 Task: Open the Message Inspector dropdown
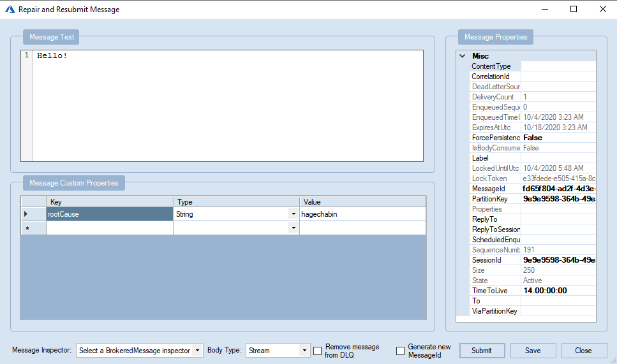tap(198, 350)
